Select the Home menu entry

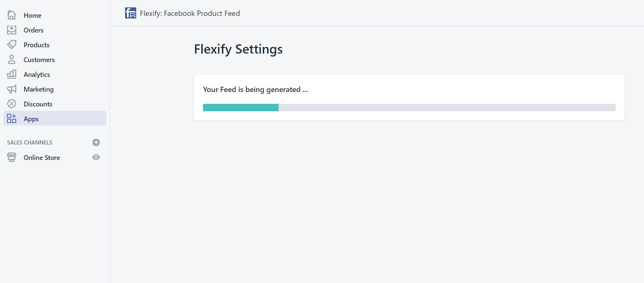click(x=32, y=15)
